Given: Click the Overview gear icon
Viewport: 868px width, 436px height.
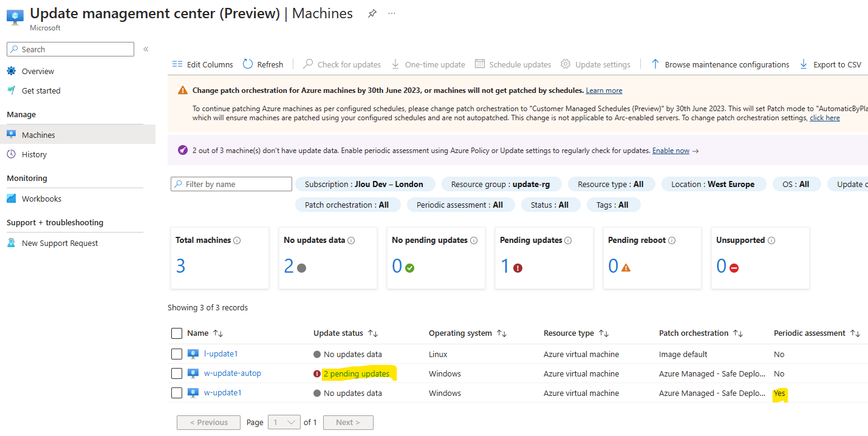Looking at the screenshot, I should (12, 71).
